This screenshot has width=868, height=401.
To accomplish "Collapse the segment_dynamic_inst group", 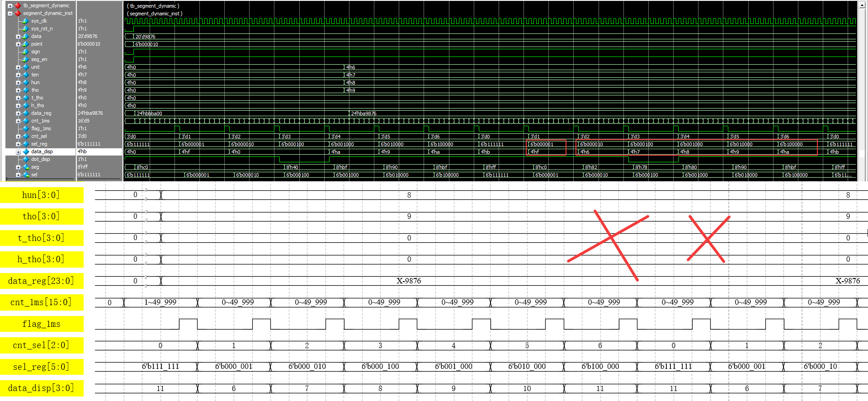I will [x=10, y=14].
